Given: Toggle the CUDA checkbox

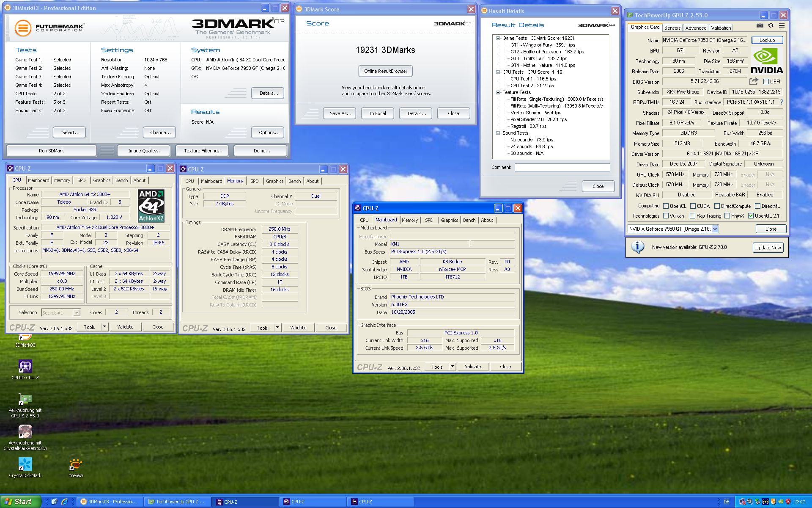Looking at the screenshot, I should pos(693,206).
